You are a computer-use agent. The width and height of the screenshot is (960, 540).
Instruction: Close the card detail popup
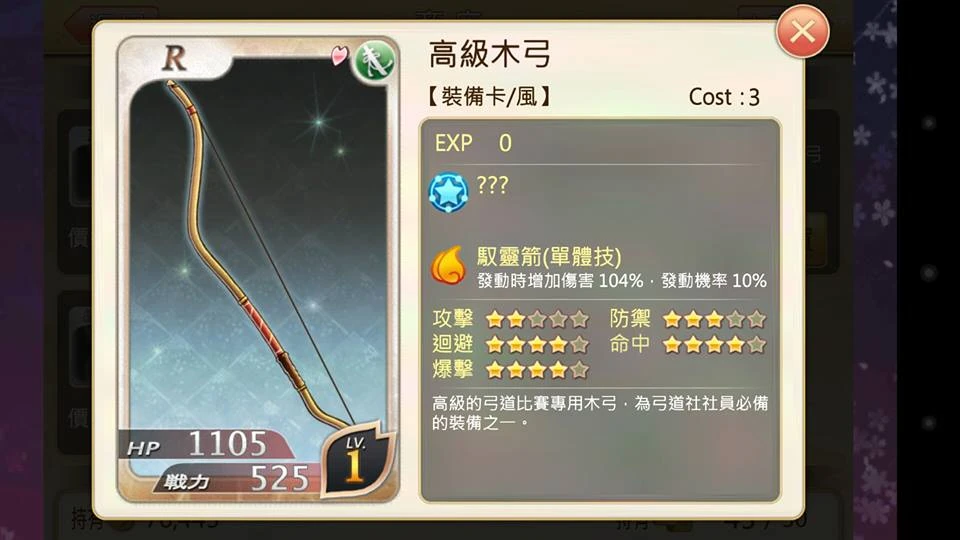[x=802, y=31]
